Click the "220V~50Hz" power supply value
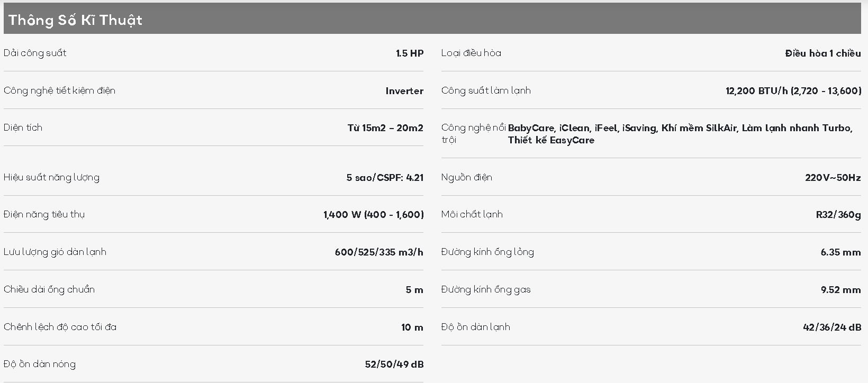The height and width of the screenshot is (383, 868). (x=833, y=178)
